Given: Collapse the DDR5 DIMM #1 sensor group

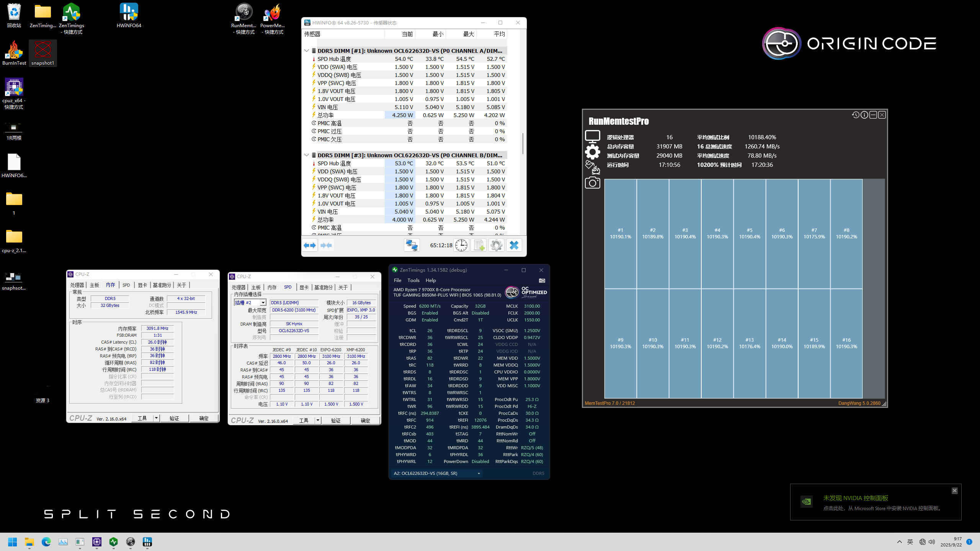Looking at the screenshot, I should coord(307,51).
